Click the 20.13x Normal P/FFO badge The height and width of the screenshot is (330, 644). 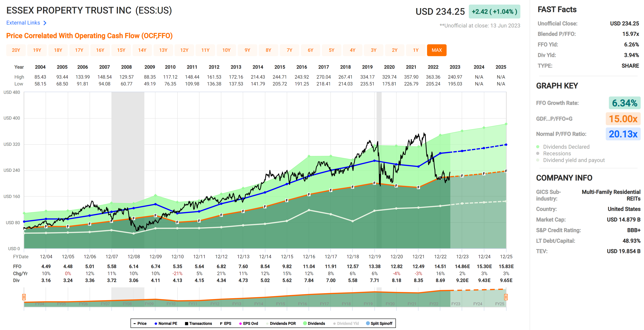(x=623, y=134)
